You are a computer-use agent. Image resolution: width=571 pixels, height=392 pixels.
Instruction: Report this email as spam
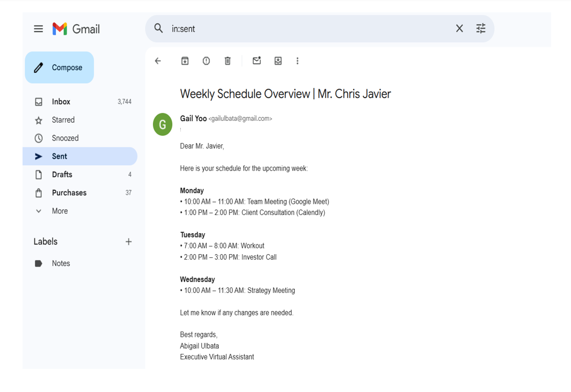[206, 61]
